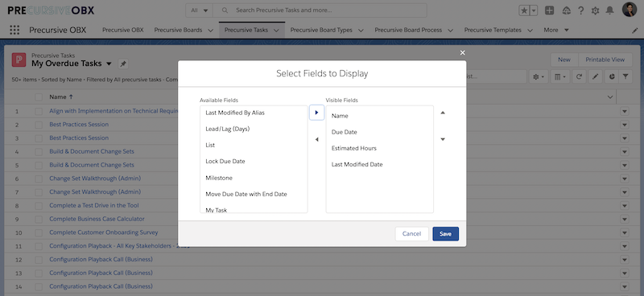Move selected visible field up
This screenshot has width=644, height=296.
(x=443, y=113)
